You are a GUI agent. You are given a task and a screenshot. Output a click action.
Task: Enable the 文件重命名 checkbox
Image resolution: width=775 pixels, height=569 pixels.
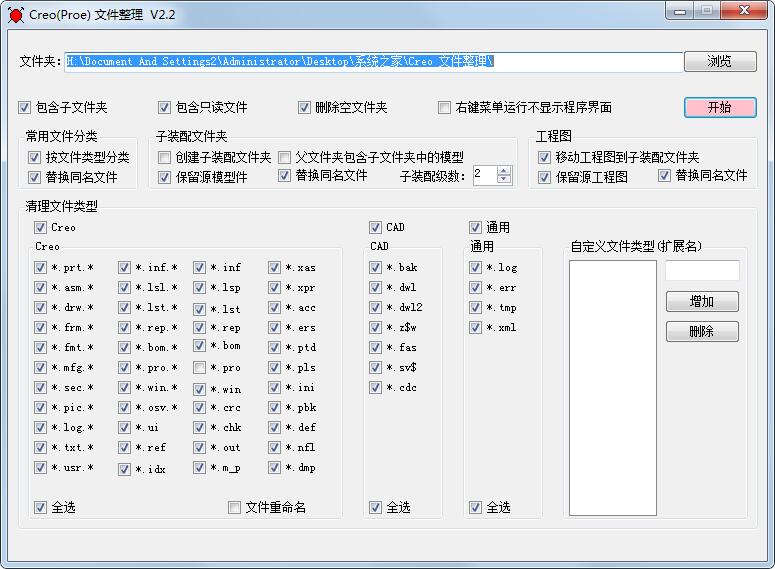coord(235,507)
